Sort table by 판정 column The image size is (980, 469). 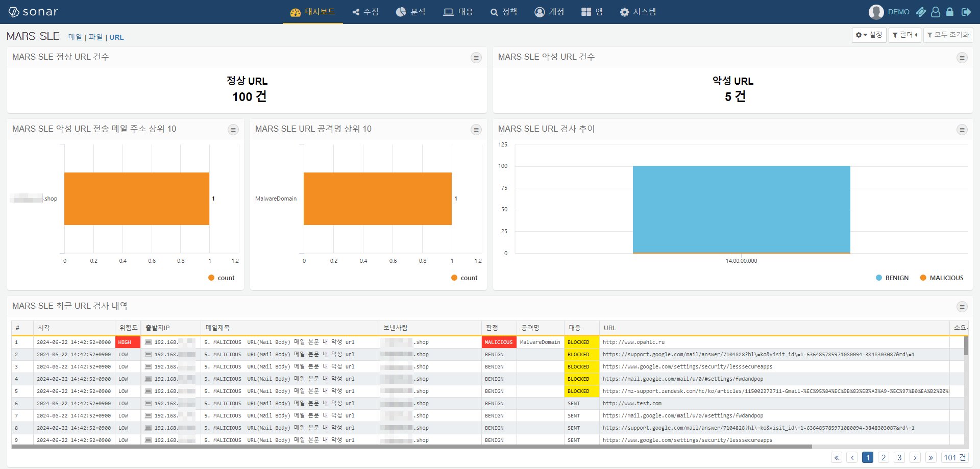coord(499,328)
